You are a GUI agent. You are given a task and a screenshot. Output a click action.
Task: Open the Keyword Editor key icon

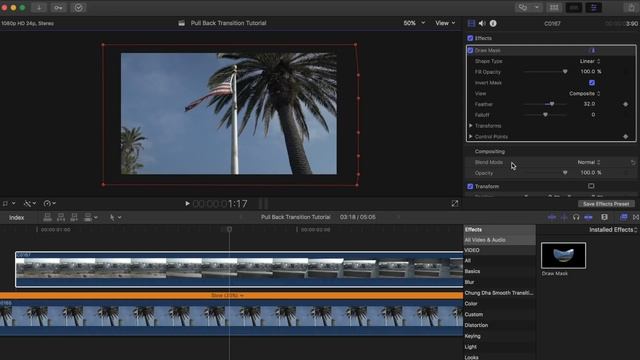[x=58, y=7]
